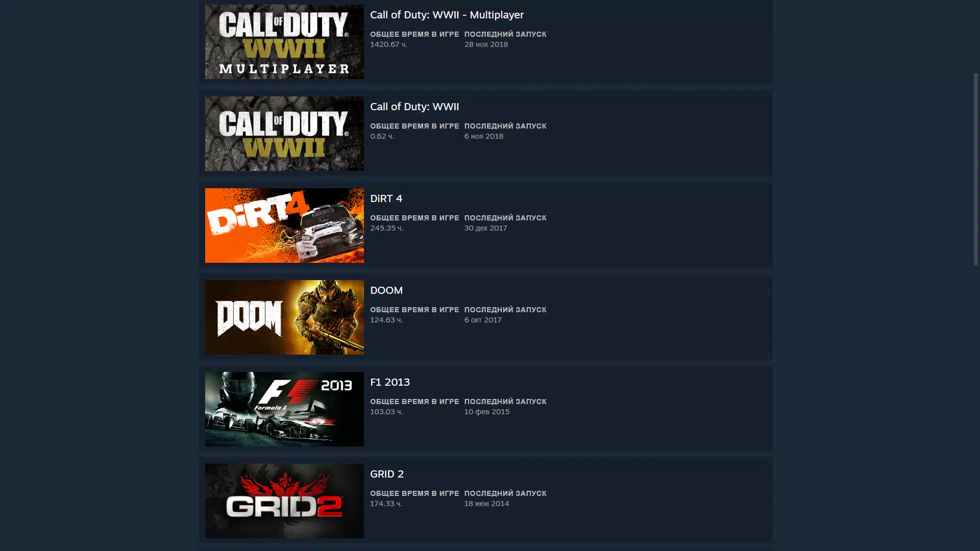Viewport: 980px width, 551px height.
Task: Click the Call of Duty: WWII - Multiplayer title
Action: pos(447,15)
